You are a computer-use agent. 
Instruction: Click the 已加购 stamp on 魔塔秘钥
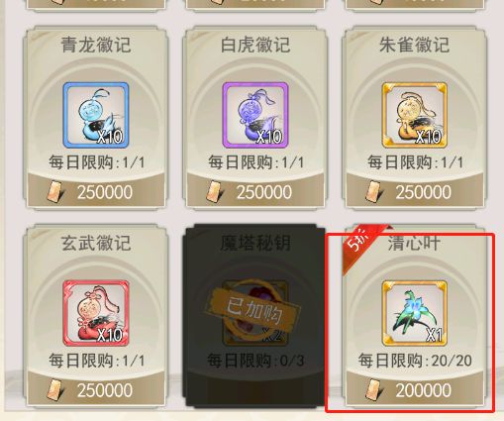(253, 311)
